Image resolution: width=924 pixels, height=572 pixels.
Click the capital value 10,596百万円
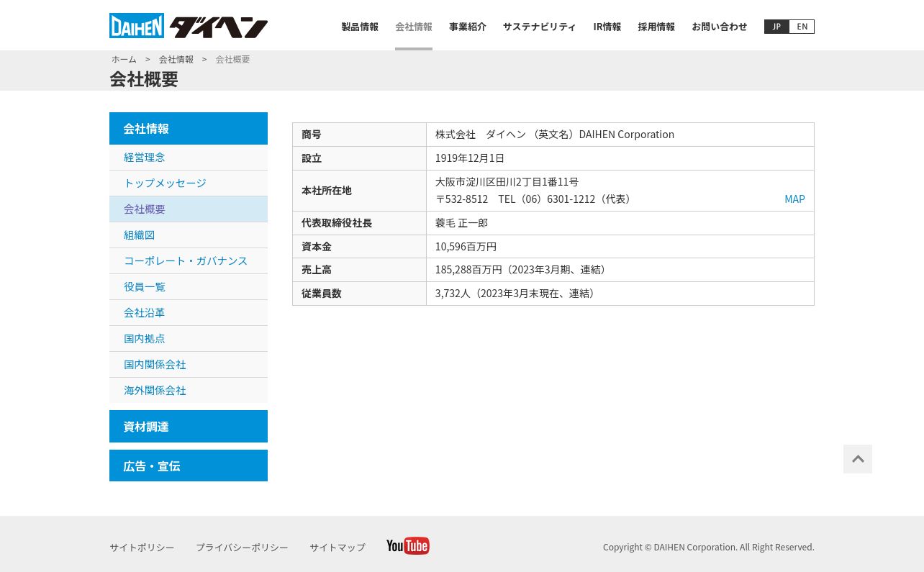point(466,247)
